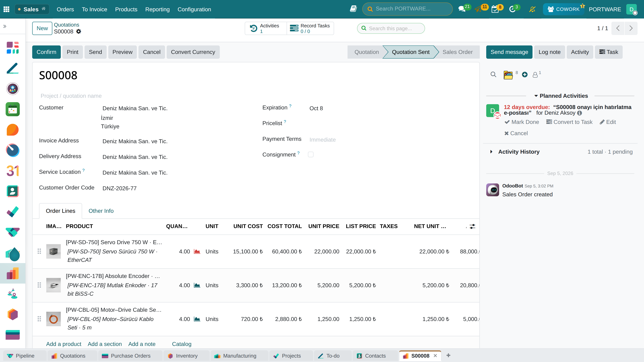
Task: Open the Products menu
Action: (x=126, y=9)
